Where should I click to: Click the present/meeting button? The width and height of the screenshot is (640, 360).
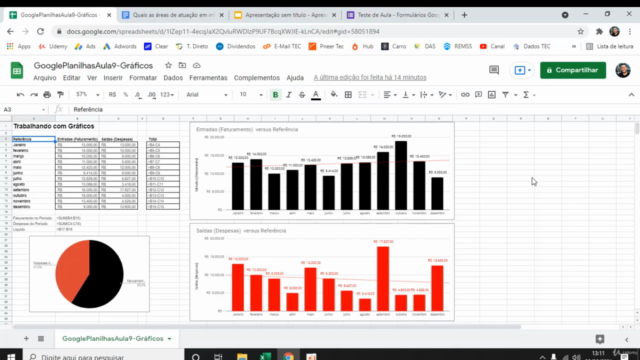tap(522, 70)
